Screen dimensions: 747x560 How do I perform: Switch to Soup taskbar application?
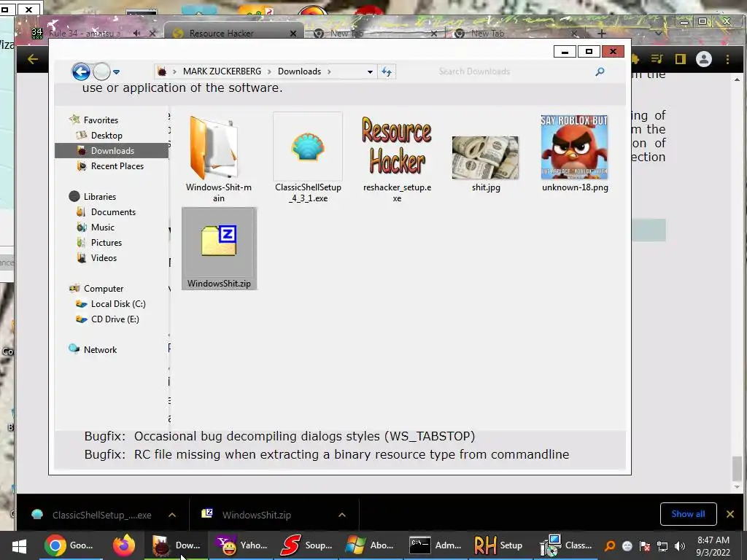click(306, 545)
